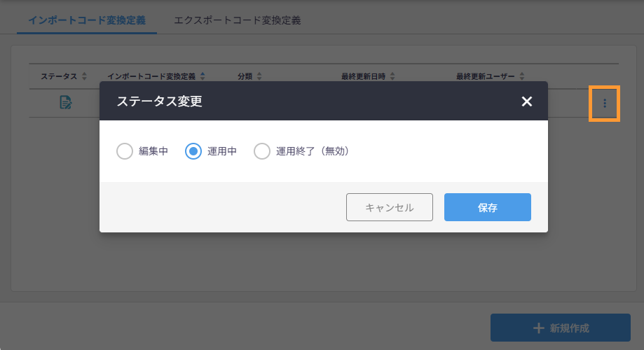Open the three-dot row actions menu
The width and height of the screenshot is (644, 350).
tap(605, 104)
